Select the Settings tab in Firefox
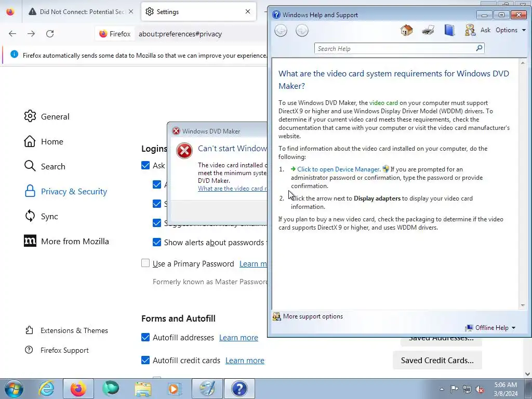This screenshot has width=532, height=399. 198,11
